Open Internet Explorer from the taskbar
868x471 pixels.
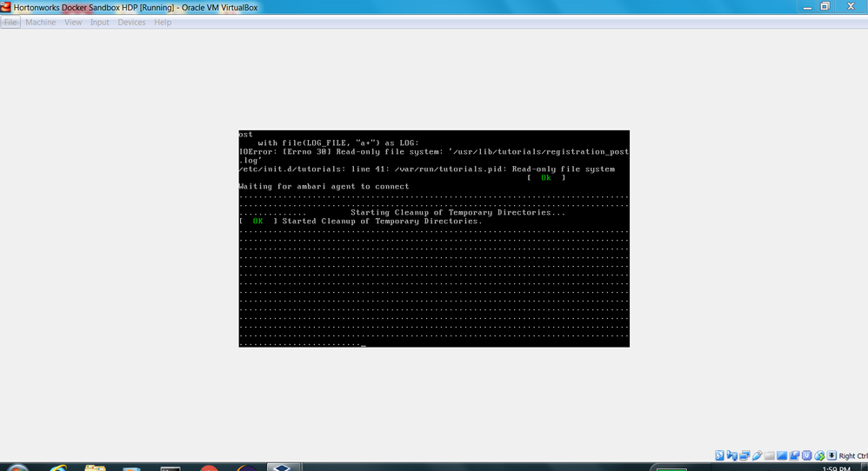[58, 468]
